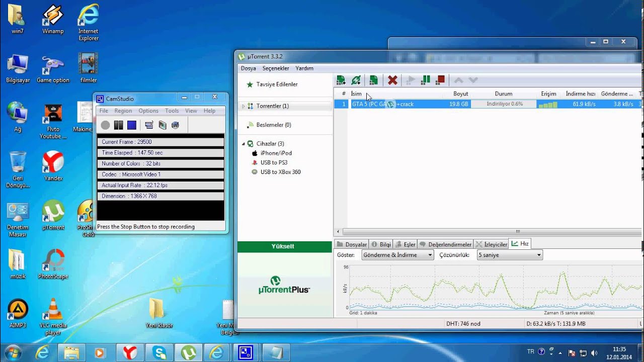This screenshot has height=362, width=644.
Task: Switch to the Değerlendirmeler tab
Action: (446, 244)
